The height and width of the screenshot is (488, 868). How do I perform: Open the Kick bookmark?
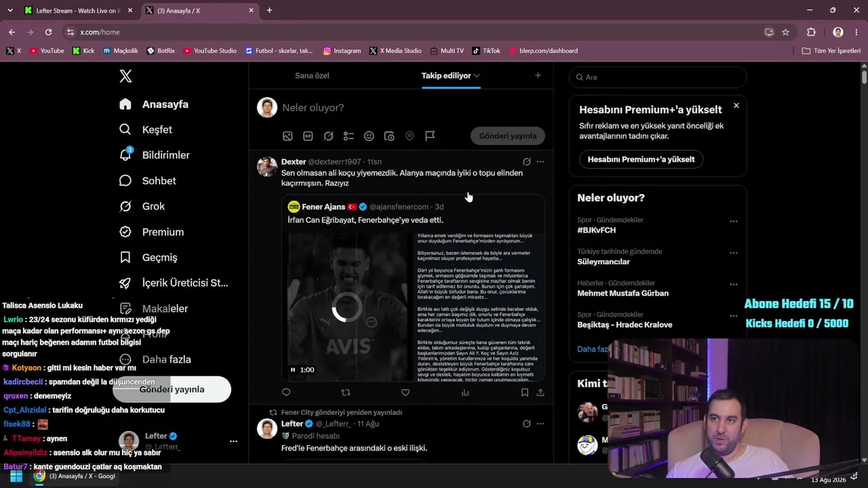coord(83,51)
